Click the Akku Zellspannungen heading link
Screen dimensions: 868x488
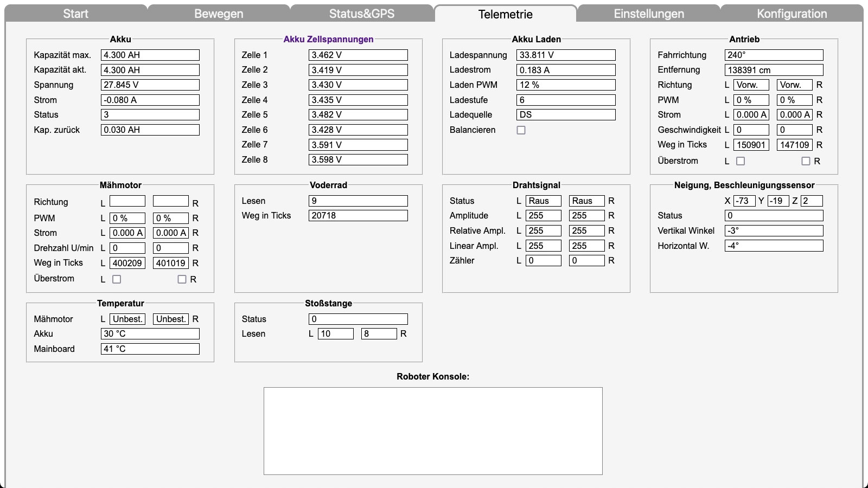pos(328,39)
